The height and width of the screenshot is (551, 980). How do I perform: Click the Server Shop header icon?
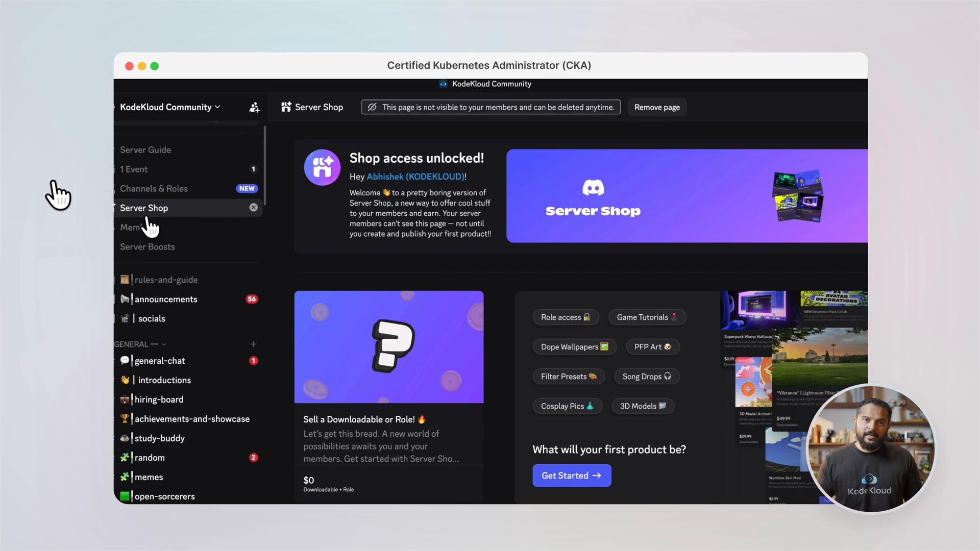click(286, 107)
